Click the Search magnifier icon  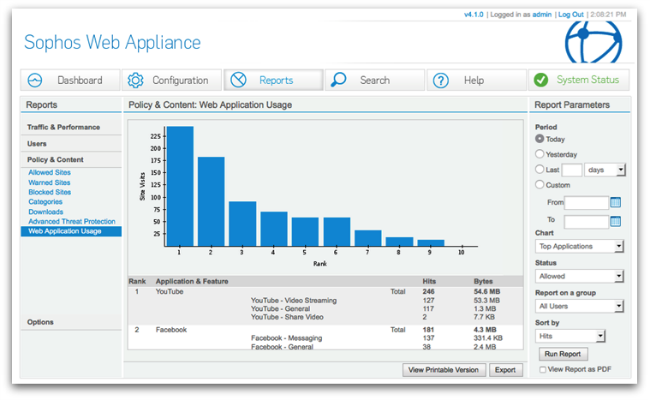pos(339,80)
